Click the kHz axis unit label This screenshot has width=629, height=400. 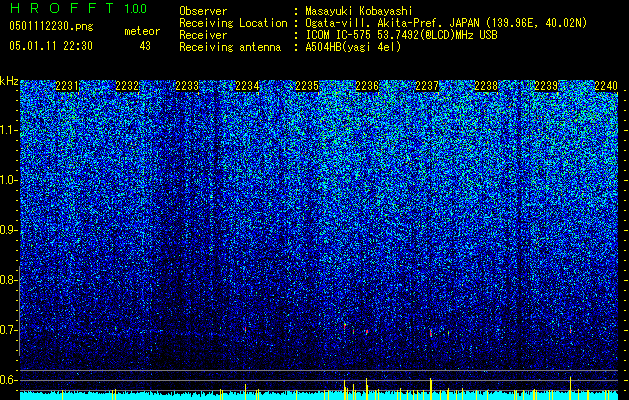pyautogui.click(x=9, y=81)
